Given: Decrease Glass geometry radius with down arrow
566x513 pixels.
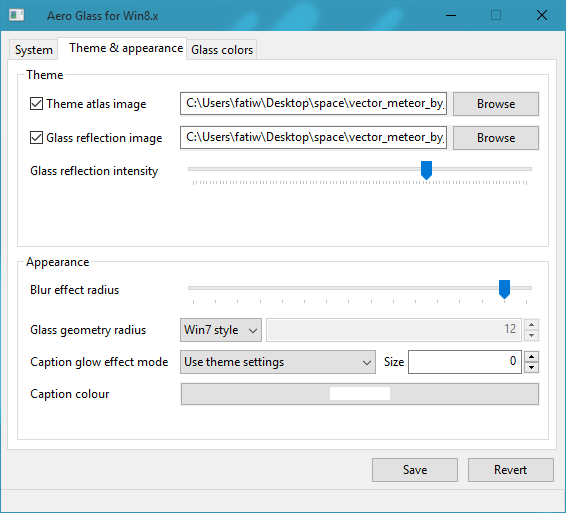Looking at the screenshot, I should [x=531, y=335].
